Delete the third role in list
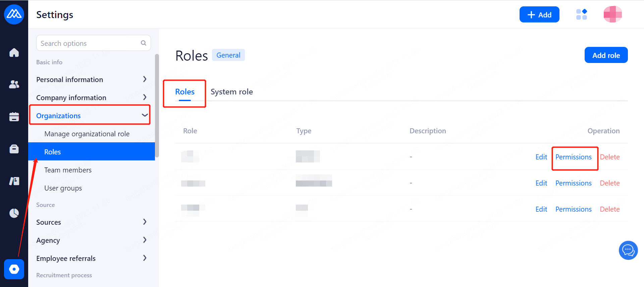Image resolution: width=644 pixels, height=287 pixels. pyautogui.click(x=609, y=209)
